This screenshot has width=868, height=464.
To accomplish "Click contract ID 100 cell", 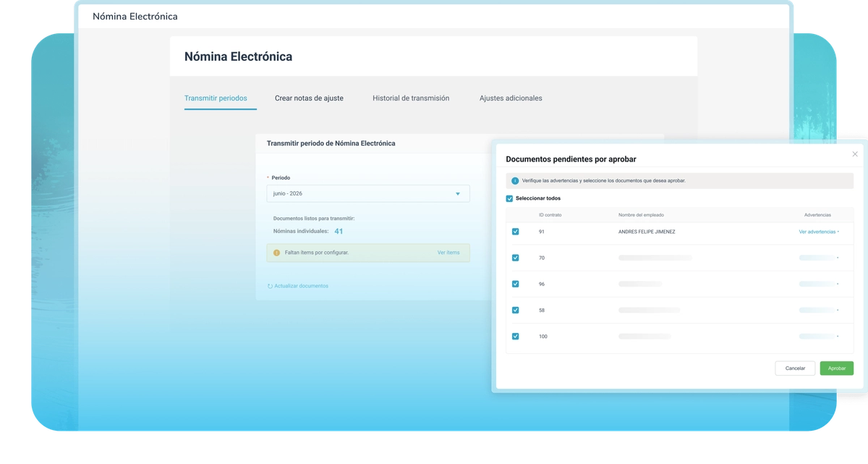I will coord(543,336).
